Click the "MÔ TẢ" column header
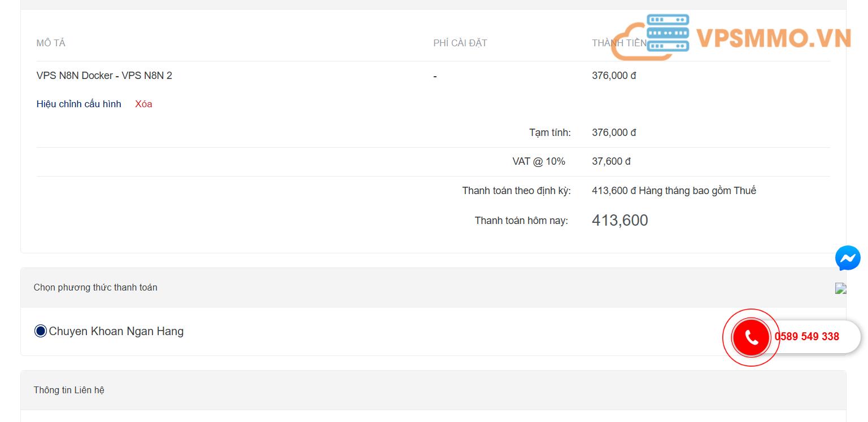868x422 pixels. pos(51,43)
